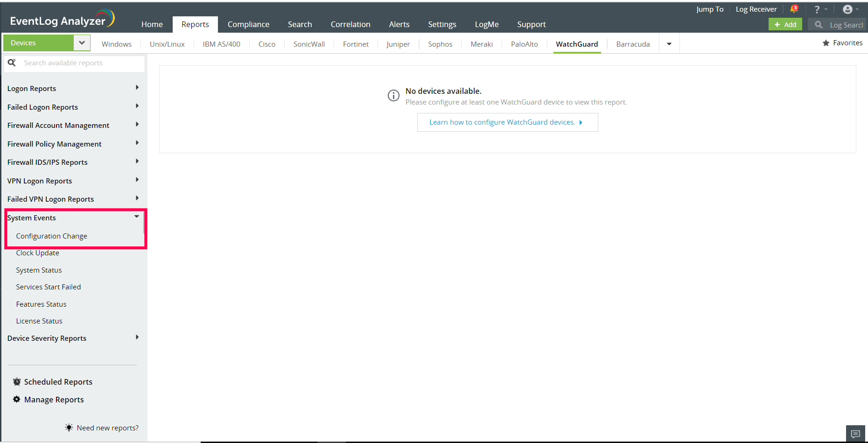Image resolution: width=868 pixels, height=443 pixels.
Task: Select the WatchGuard device tab
Action: (577, 44)
